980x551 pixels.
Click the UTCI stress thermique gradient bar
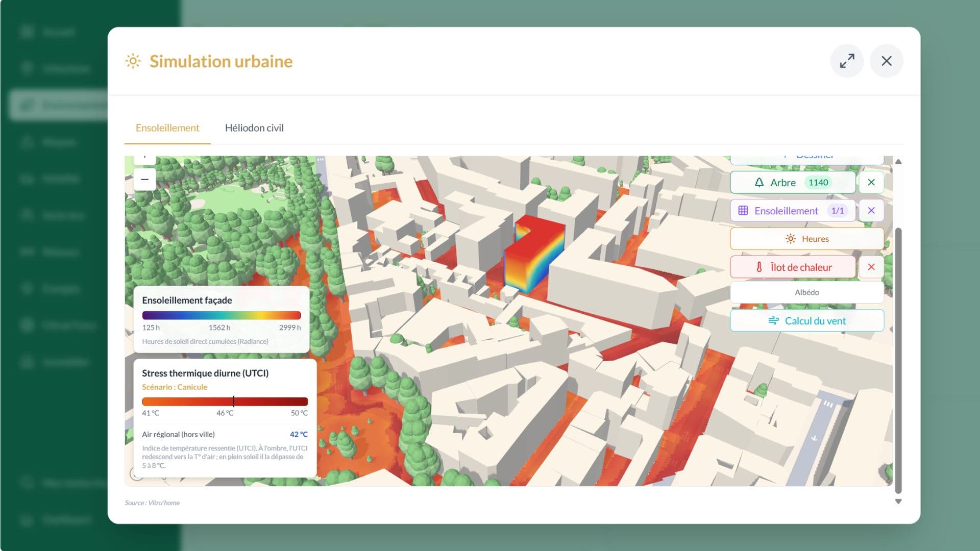pyautogui.click(x=225, y=402)
